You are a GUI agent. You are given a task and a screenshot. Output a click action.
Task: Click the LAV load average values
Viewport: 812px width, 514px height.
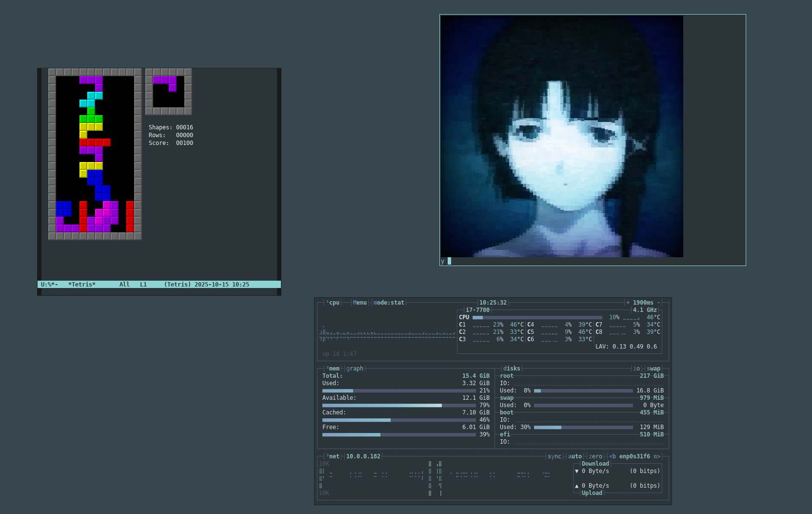click(626, 347)
